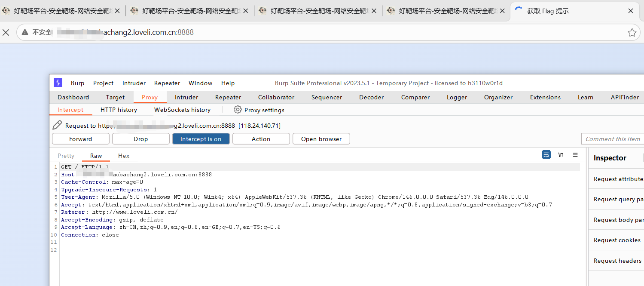The height and width of the screenshot is (286, 644).
Task: Drop the intercepted request
Action: tap(141, 139)
